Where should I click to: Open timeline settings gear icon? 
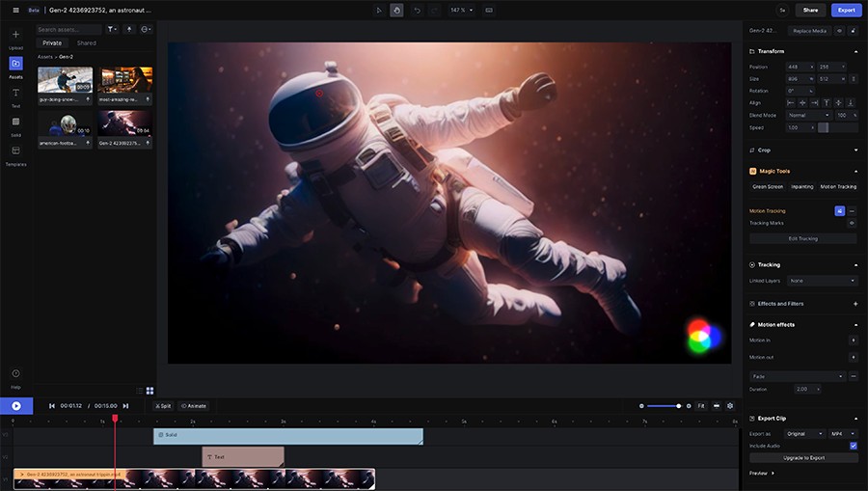tap(730, 406)
